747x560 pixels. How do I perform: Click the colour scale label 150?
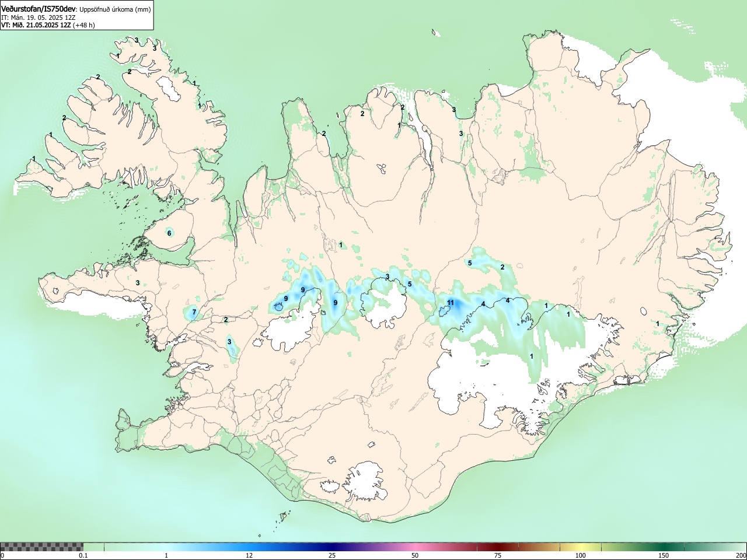point(664,555)
